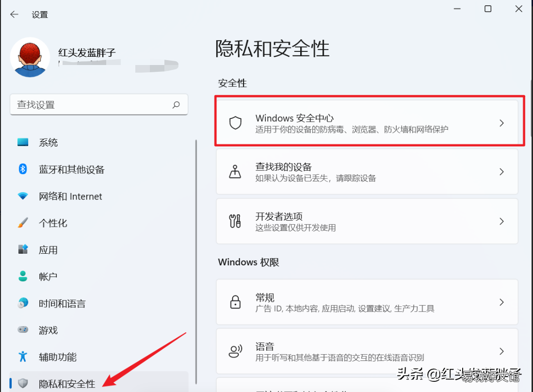Click the user avatar picture
This screenshot has width=533, height=392.
click(30, 57)
